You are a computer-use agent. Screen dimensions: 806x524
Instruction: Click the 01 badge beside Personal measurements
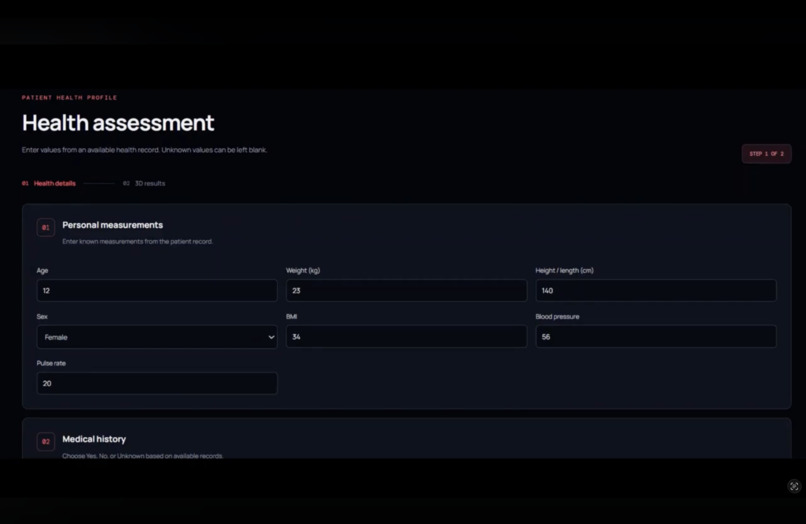(46, 227)
